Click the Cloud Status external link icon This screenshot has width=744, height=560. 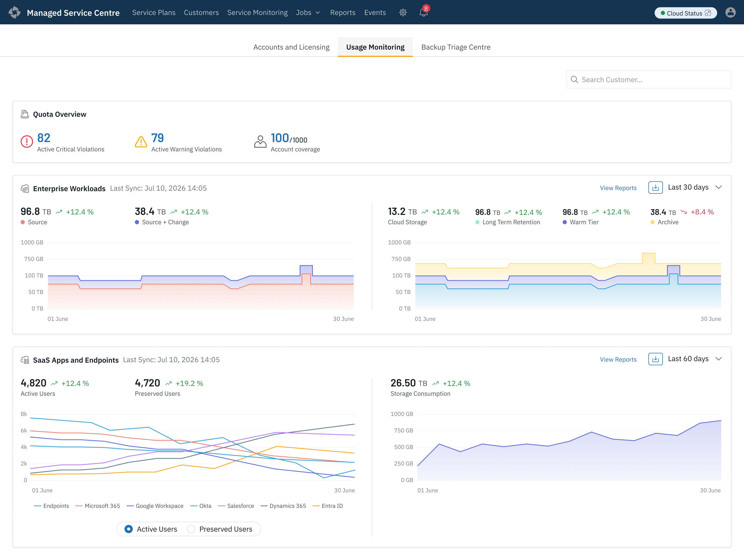[708, 13]
